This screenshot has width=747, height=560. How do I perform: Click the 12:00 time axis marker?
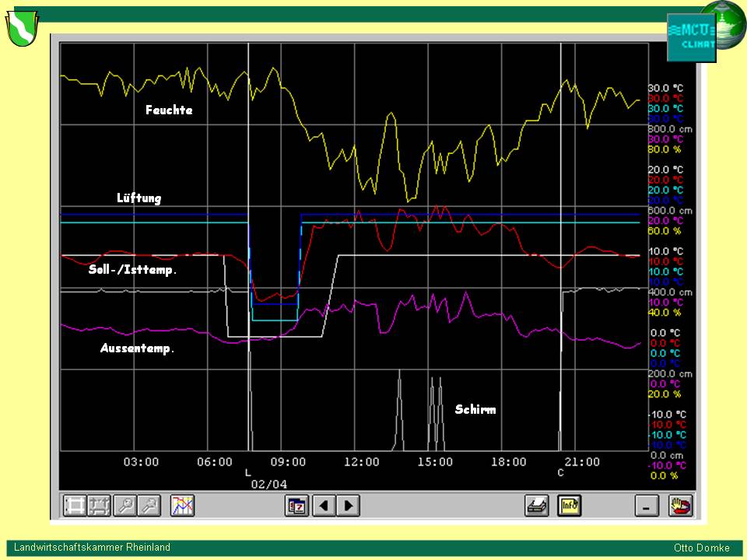(361, 462)
